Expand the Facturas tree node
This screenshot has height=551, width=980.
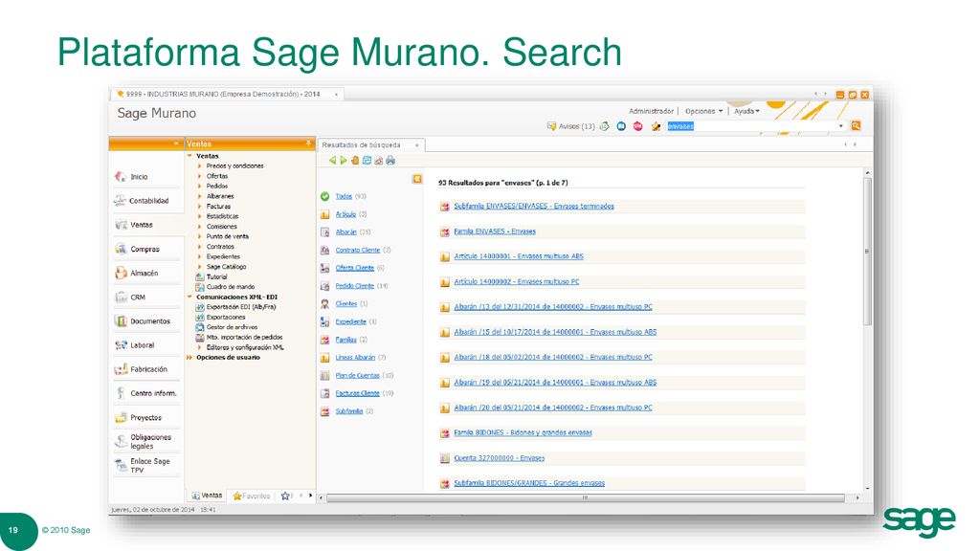tap(199, 207)
